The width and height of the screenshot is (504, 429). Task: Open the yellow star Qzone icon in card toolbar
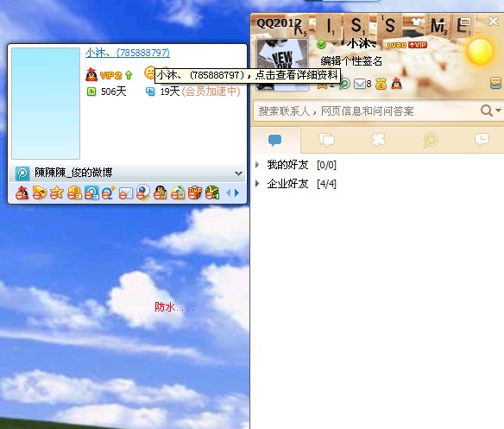(x=57, y=193)
